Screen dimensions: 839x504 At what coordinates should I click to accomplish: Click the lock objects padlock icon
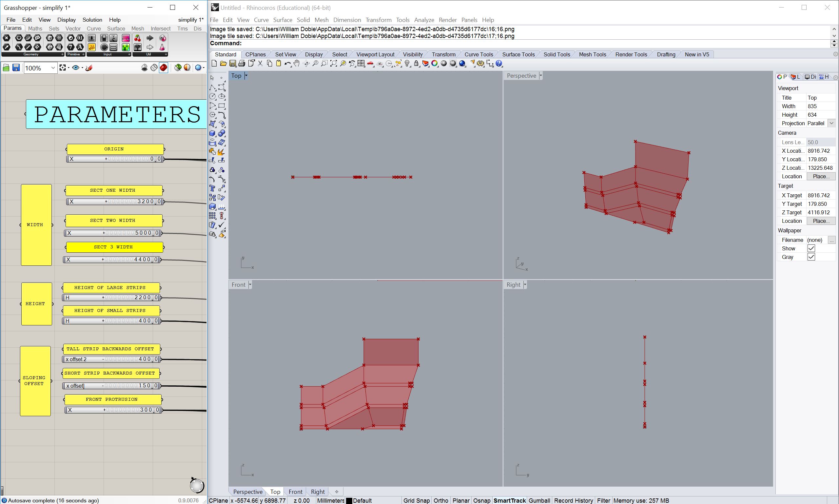[416, 64]
